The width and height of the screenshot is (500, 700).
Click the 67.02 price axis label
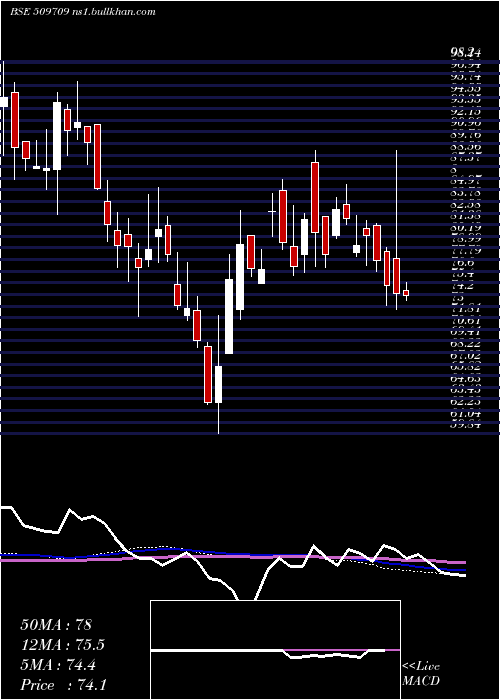(x=465, y=356)
